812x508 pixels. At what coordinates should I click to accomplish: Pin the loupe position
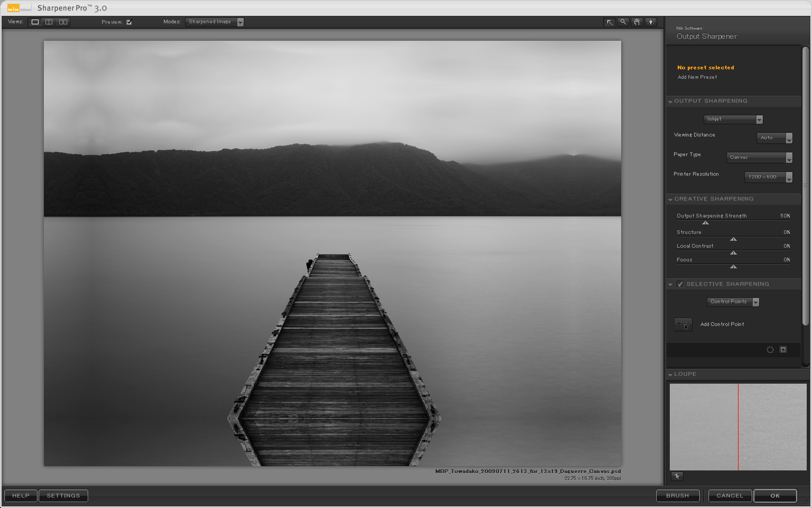(x=677, y=476)
